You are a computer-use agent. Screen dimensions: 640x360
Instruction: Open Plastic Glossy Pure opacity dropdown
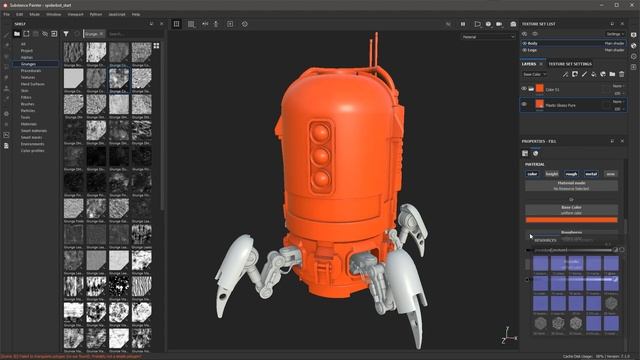coord(618,109)
